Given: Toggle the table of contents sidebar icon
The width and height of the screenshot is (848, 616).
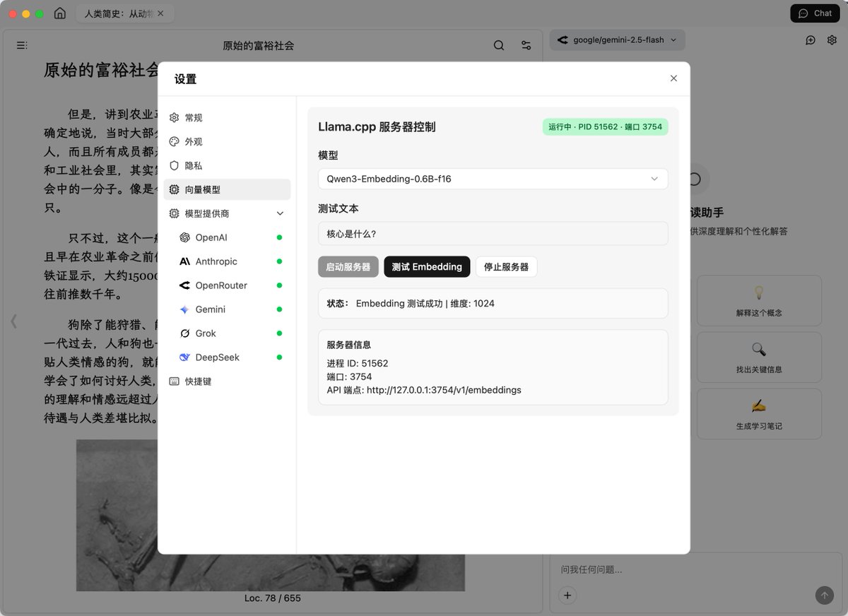Looking at the screenshot, I should click(x=22, y=45).
